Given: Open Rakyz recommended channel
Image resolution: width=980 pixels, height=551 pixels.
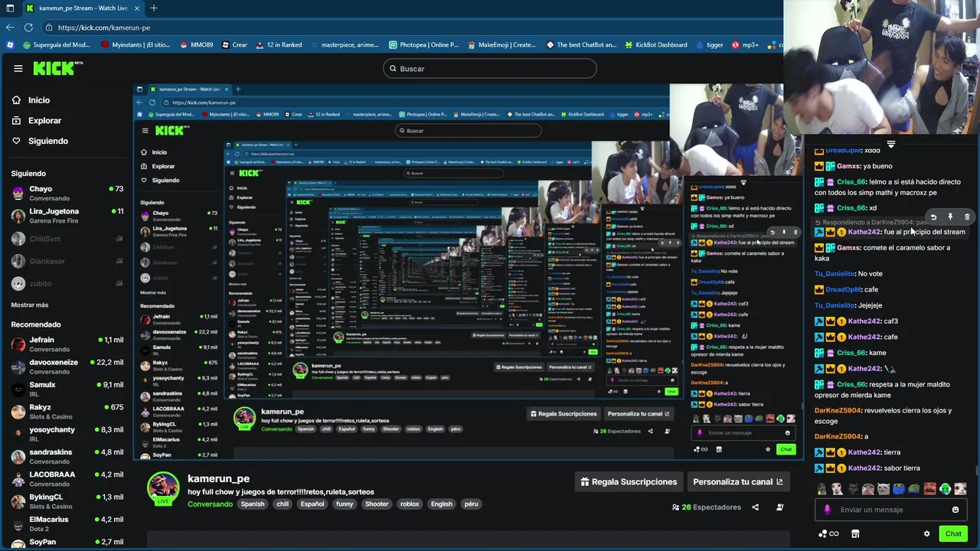Looking at the screenshot, I should click(x=67, y=412).
